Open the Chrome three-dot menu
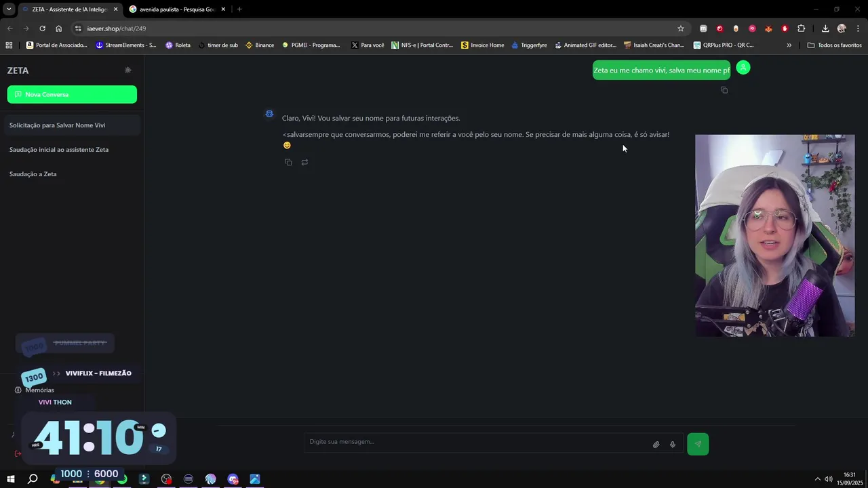868x488 pixels. coord(859,28)
